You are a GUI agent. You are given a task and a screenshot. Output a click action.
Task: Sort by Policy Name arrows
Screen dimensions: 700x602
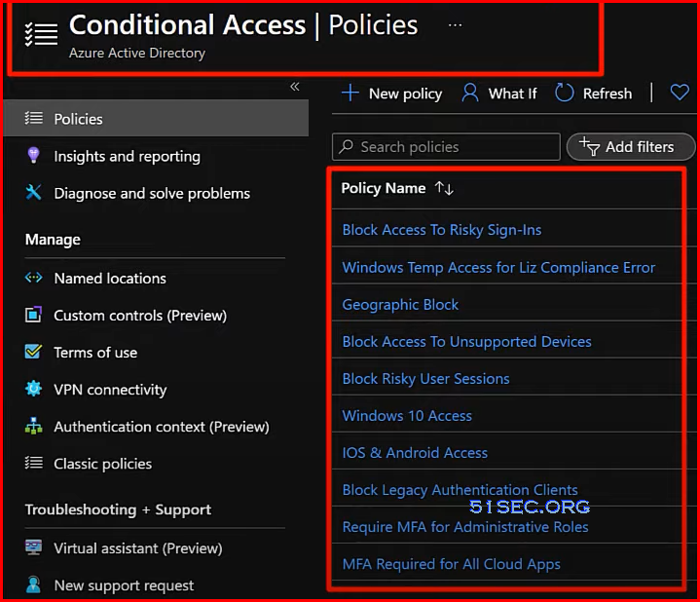point(444,188)
